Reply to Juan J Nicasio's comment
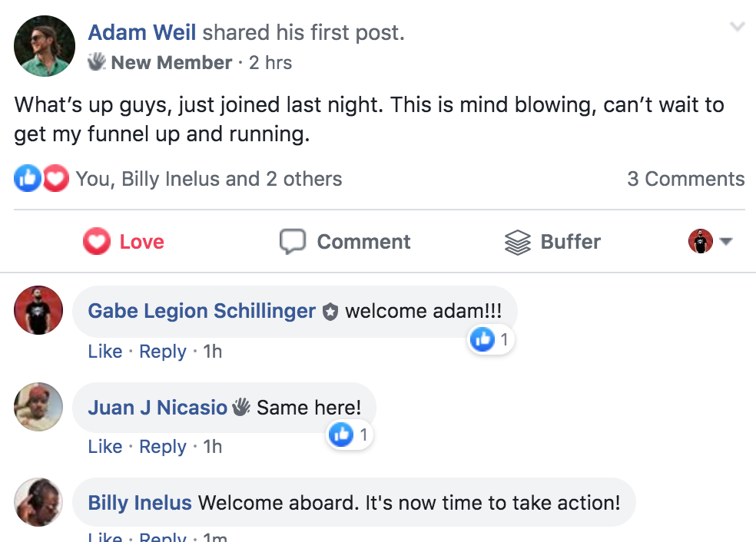The image size is (756, 542). [x=162, y=447]
